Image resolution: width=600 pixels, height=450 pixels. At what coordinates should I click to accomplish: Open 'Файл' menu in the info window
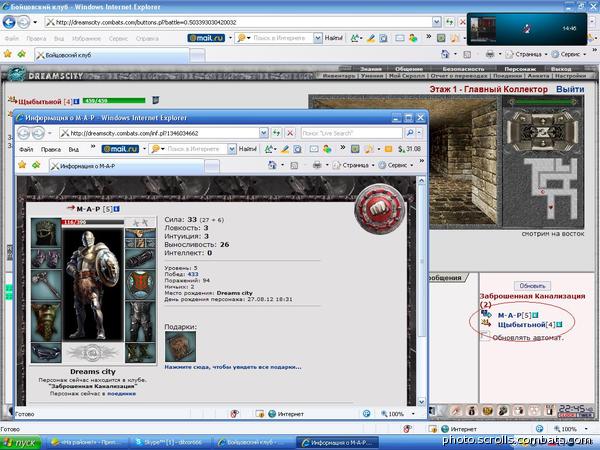tap(26, 149)
